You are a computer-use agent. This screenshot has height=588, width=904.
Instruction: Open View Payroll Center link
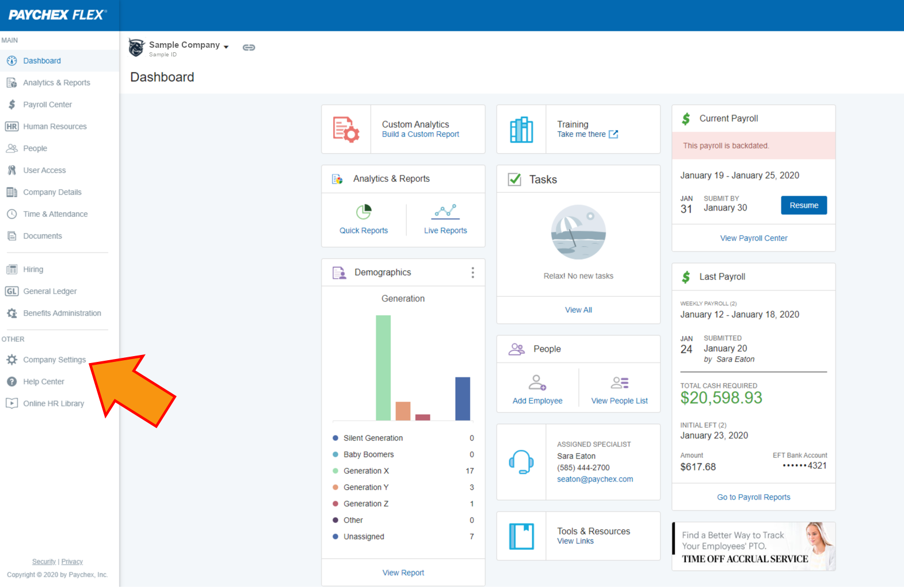(754, 238)
